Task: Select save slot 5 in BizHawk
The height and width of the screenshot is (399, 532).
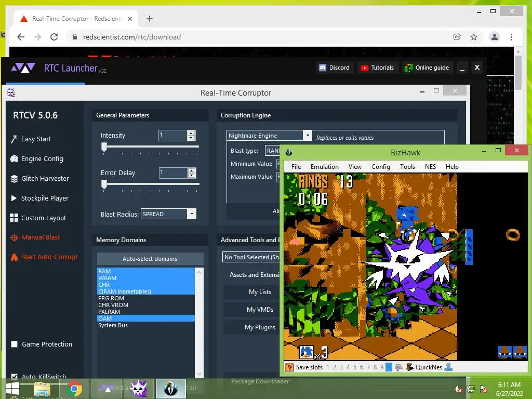Action: (354, 367)
